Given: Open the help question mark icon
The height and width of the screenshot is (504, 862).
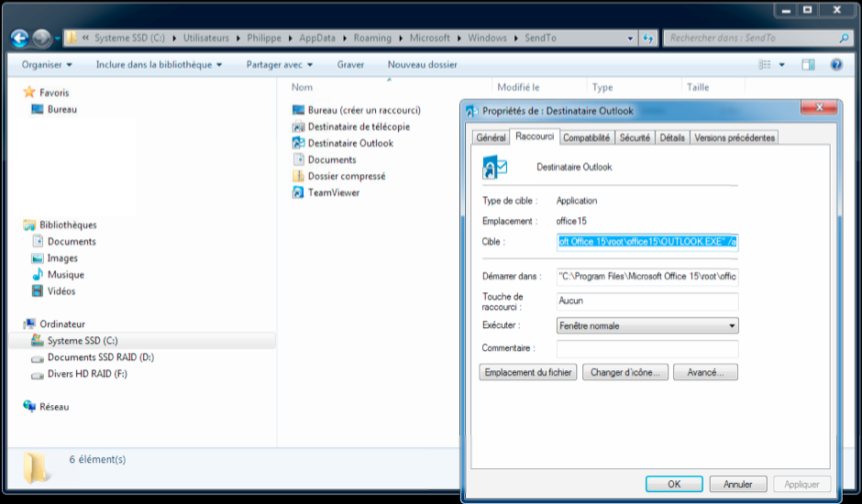Looking at the screenshot, I should click(836, 65).
